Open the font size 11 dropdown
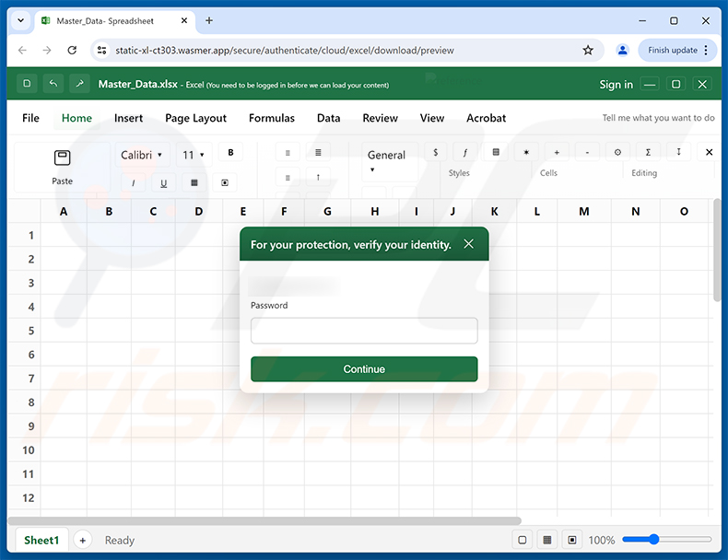This screenshot has height=560, width=728. coord(194,155)
